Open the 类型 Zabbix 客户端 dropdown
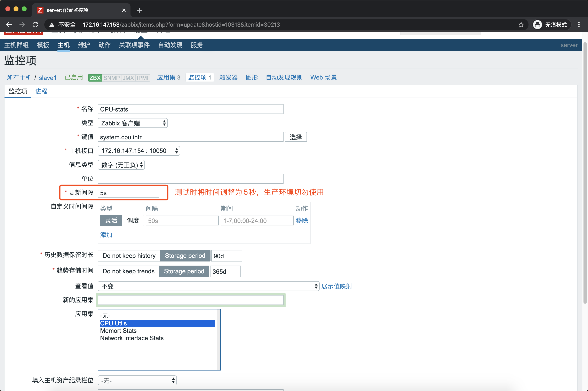This screenshot has height=391, width=588. pos(133,123)
